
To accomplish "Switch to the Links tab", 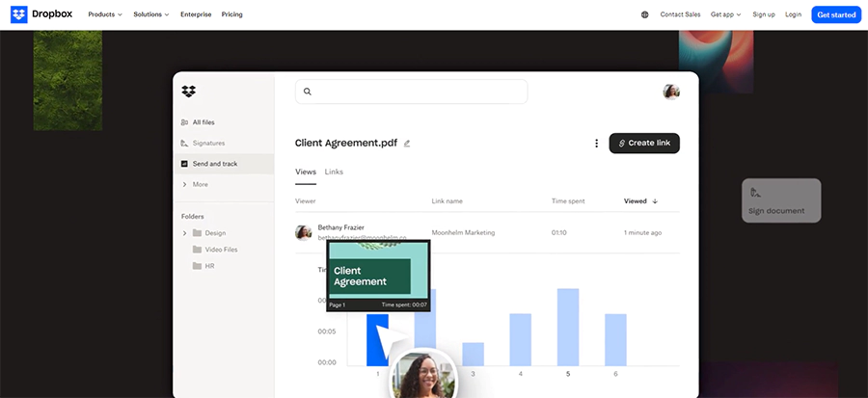I will 334,172.
